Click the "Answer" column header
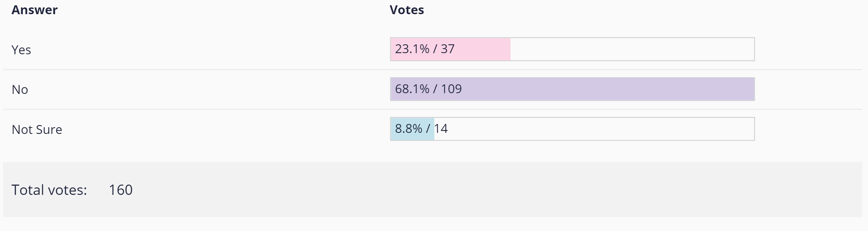 tap(34, 10)
